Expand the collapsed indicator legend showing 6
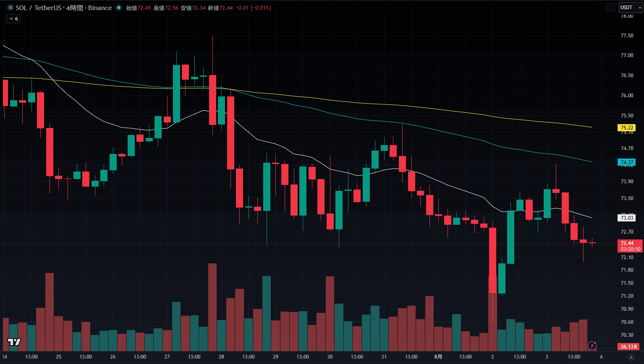 [x=13, y=19]
